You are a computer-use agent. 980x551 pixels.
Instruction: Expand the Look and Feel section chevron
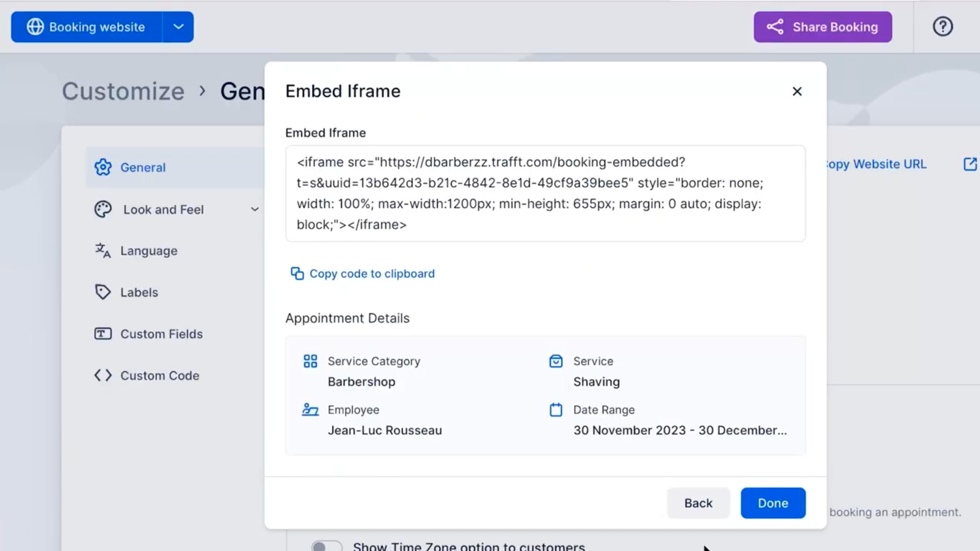(x=255, y=209)
